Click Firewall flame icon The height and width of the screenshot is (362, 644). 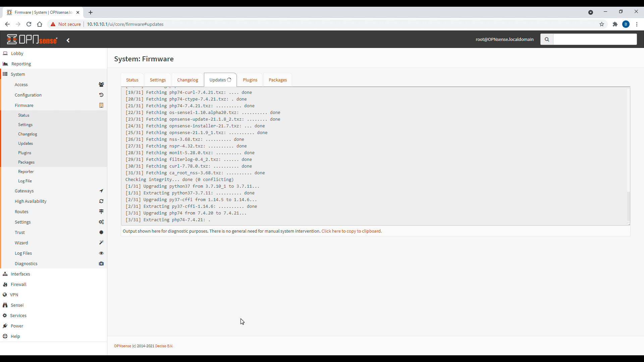(5, 285)
